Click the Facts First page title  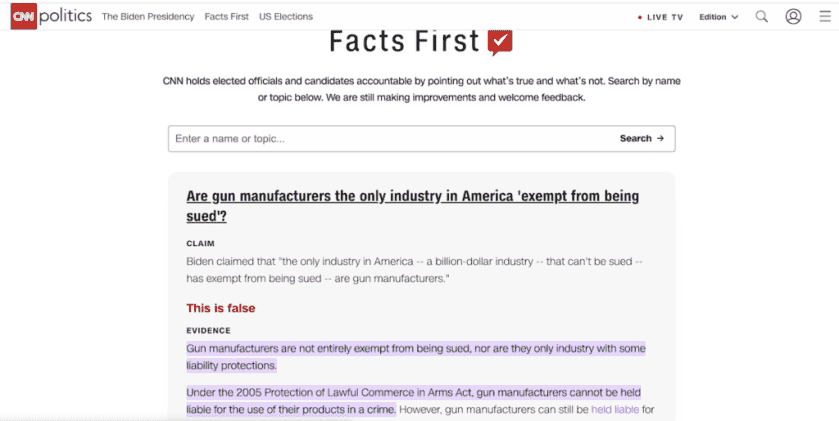coord(405,42)
